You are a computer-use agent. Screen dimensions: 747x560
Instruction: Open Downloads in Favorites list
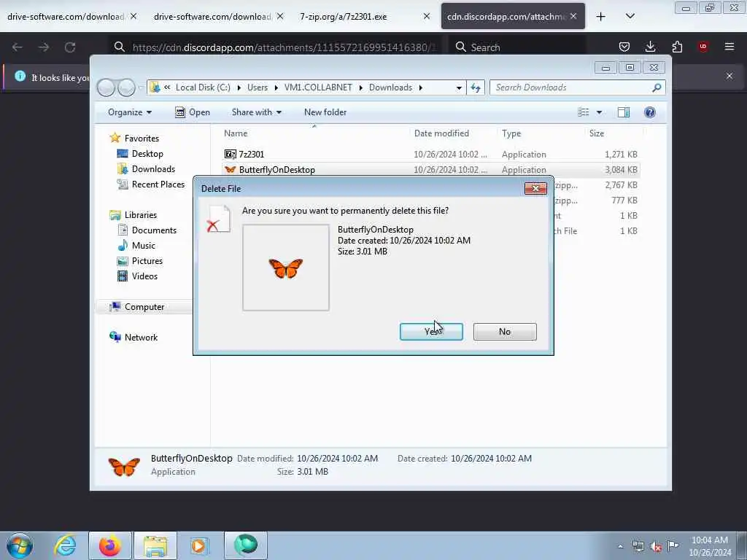coord(153,169)
